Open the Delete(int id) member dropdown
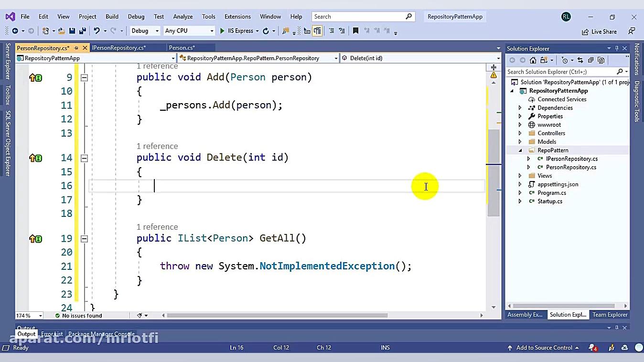This screenshot has width=644, height=362. tap(420, 58)
